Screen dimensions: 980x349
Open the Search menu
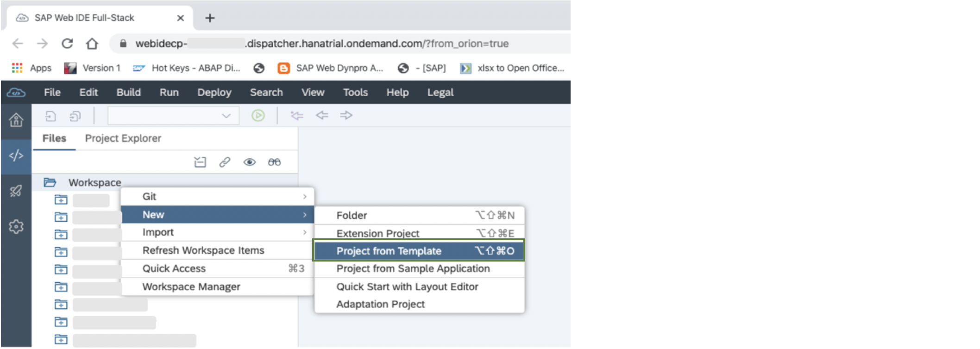pyautogui.click(x=266, y=93)
